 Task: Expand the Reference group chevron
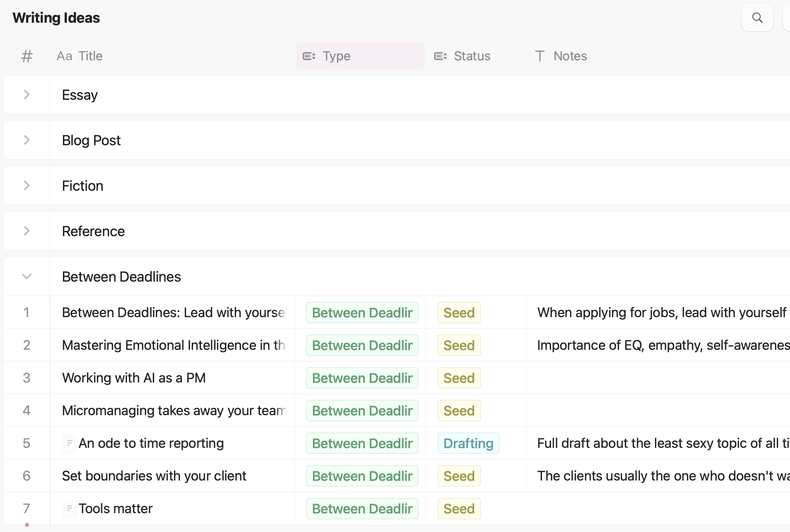[27, 231]
